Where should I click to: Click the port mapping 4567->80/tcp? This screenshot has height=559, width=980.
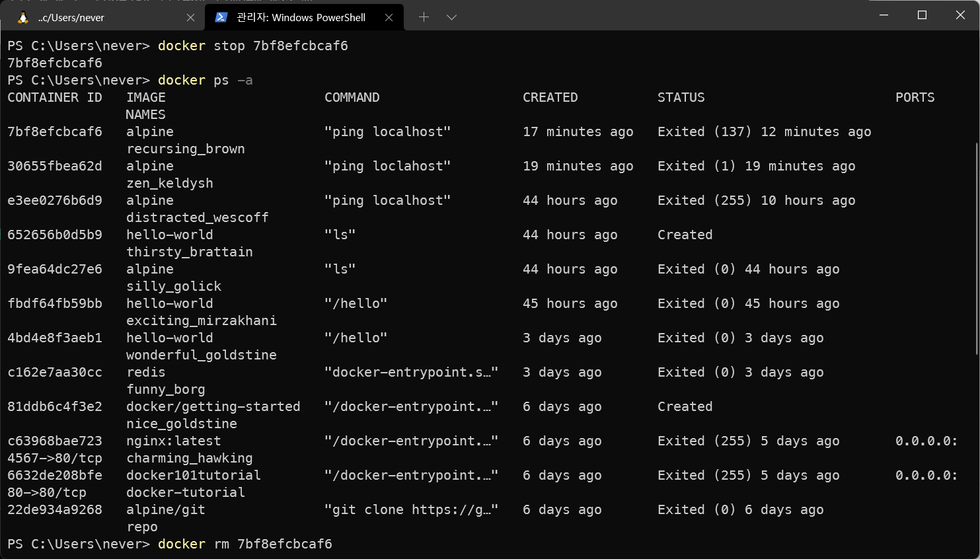click(55, 458)
